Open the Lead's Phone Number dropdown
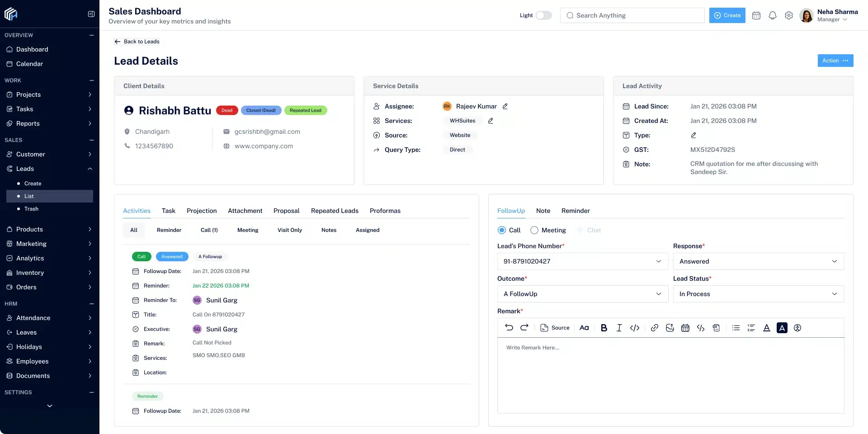This screenshot has height=434, width=868. coord(583,261)
